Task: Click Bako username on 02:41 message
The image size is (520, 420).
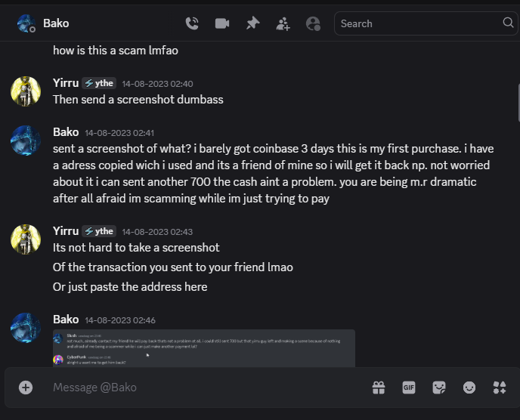Action: [x=66, y=132]
